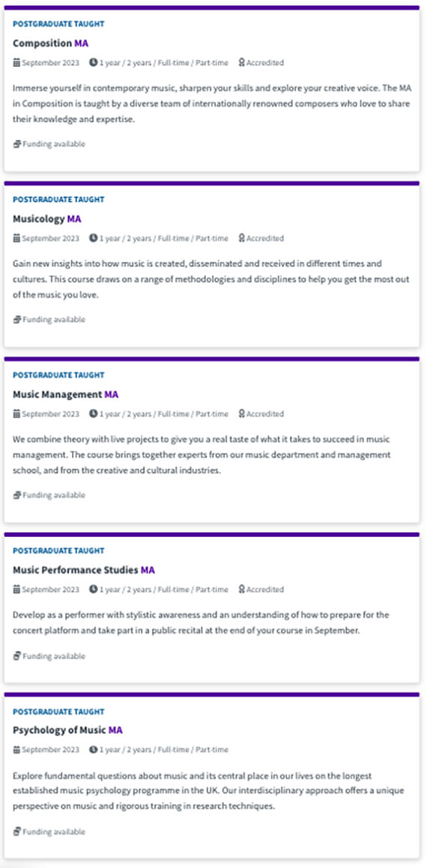The width and height of the screenshot is (427, 868).
Task: Open the Musicology MA course title
Action: (x=47, y=219)
